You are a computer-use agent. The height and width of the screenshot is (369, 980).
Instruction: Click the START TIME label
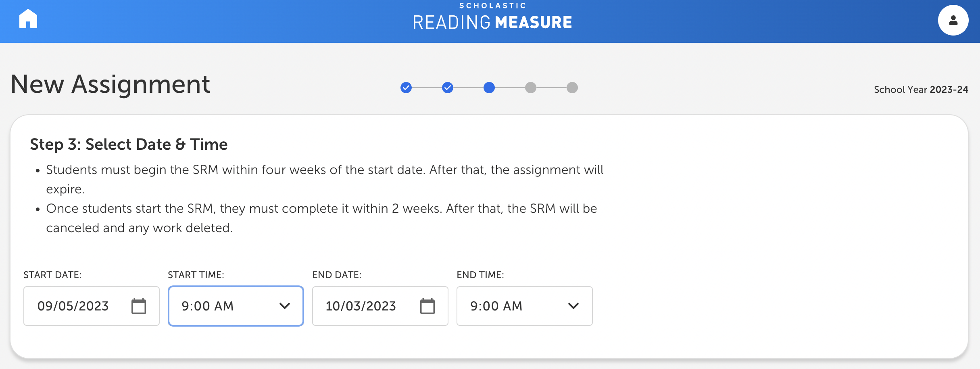click(x=196, y=275)
